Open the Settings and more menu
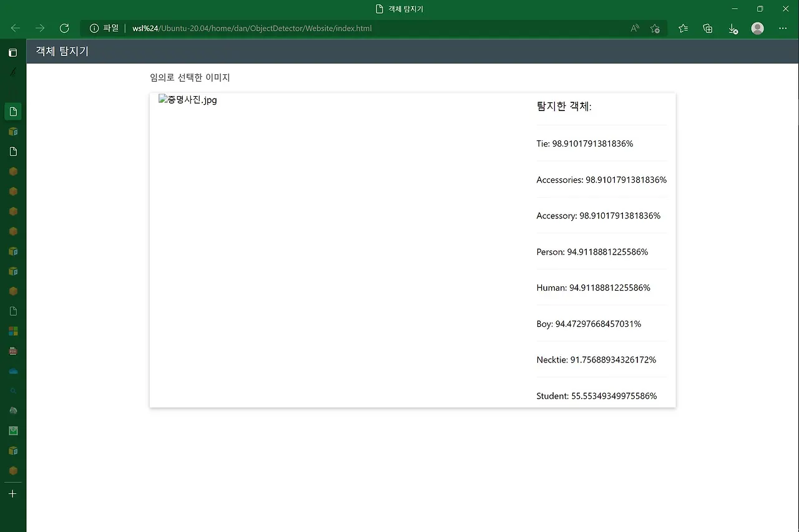The height and width of the screenshot is (532, 799). [x=782, y=28]
